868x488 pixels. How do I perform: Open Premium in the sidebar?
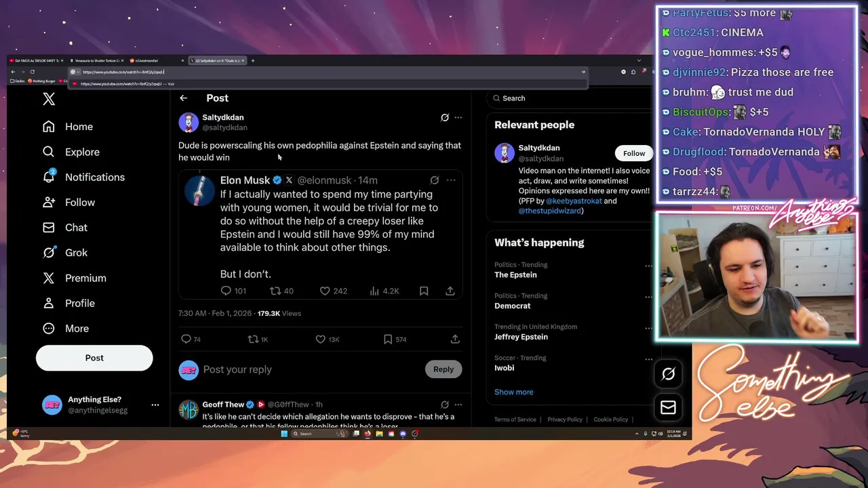(74, 278)
